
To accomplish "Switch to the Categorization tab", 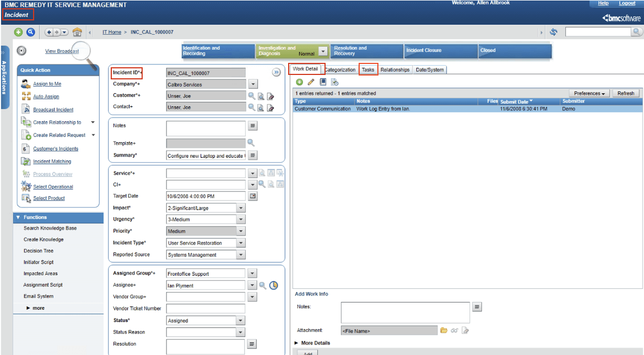I will (x=340, y=70).
